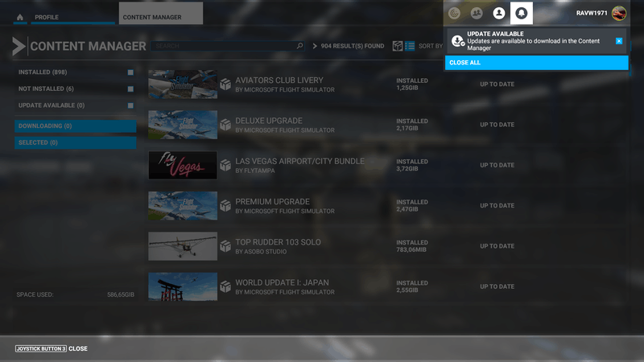
Task: Click the CLOSE ALL notifications button
Action: 536,63
